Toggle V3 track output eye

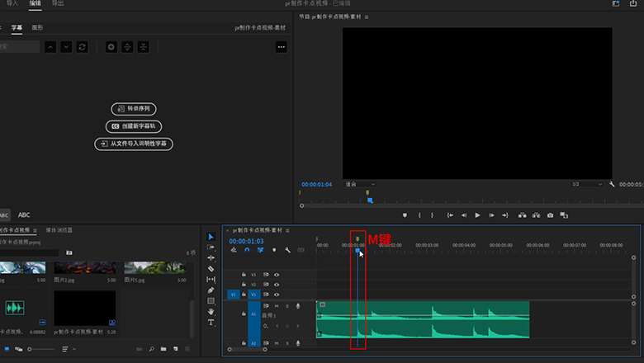277,275
